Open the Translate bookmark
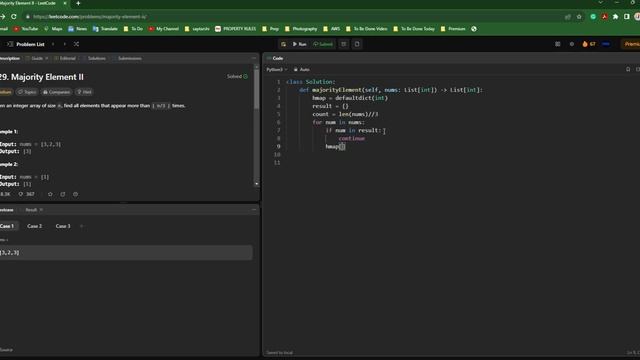The image size is (640, 360). 105,29
